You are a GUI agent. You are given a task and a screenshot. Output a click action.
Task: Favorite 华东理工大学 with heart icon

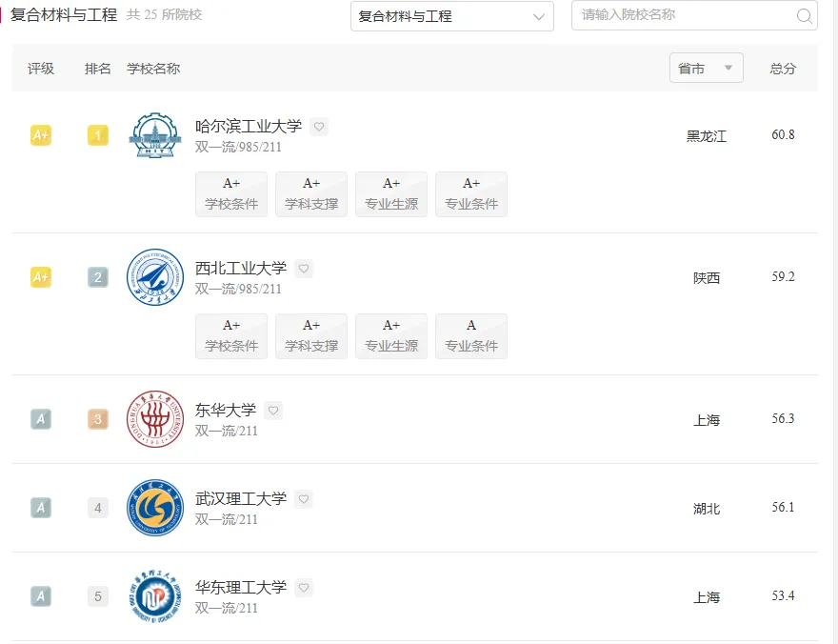pos(304,588)
